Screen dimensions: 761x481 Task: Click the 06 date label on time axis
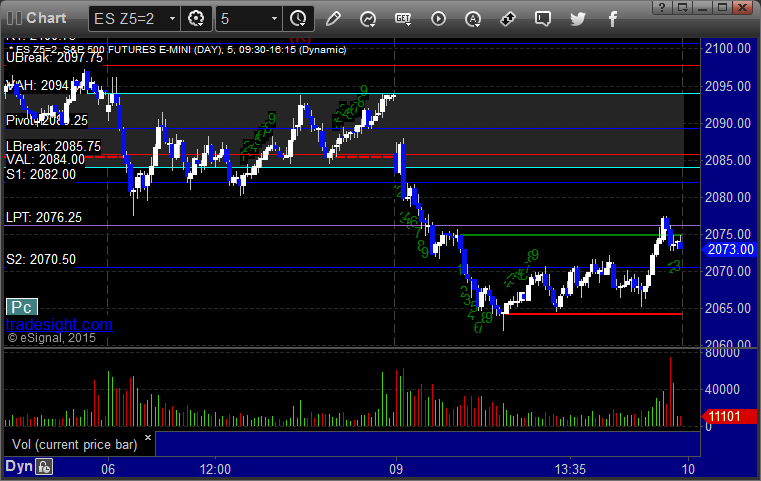(108, 469)
